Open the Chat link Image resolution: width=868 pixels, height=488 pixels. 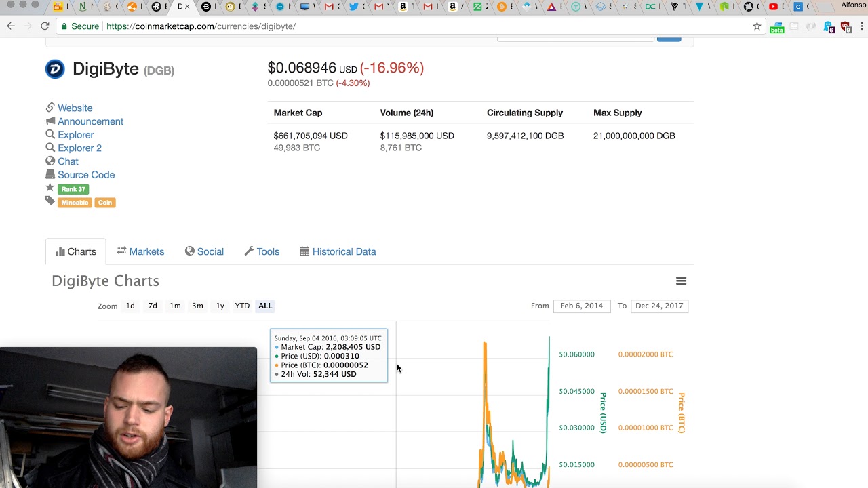pos(68,161)
